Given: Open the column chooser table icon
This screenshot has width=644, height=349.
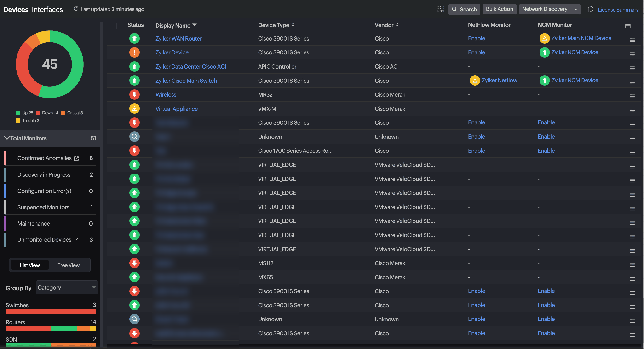Looking at the screenshot, I should pyautogui.click(x=627, y=26).
